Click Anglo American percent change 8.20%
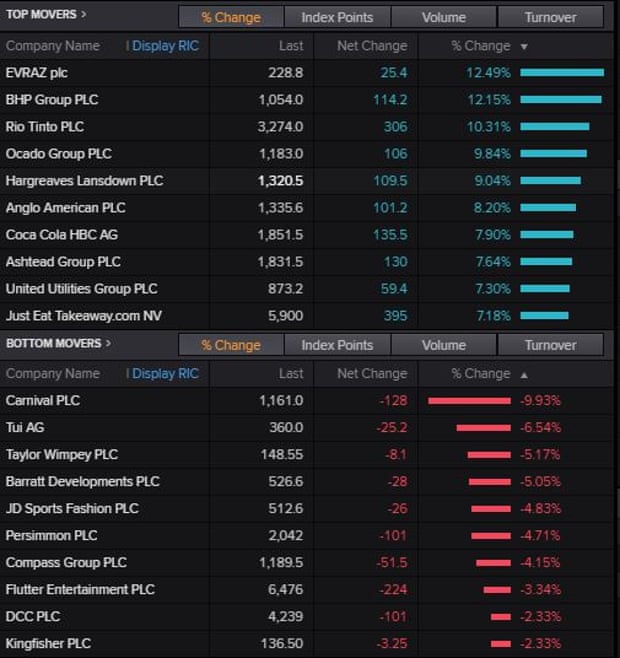The height and width of the screenshot is (658, 620). (x=492, y=207)
